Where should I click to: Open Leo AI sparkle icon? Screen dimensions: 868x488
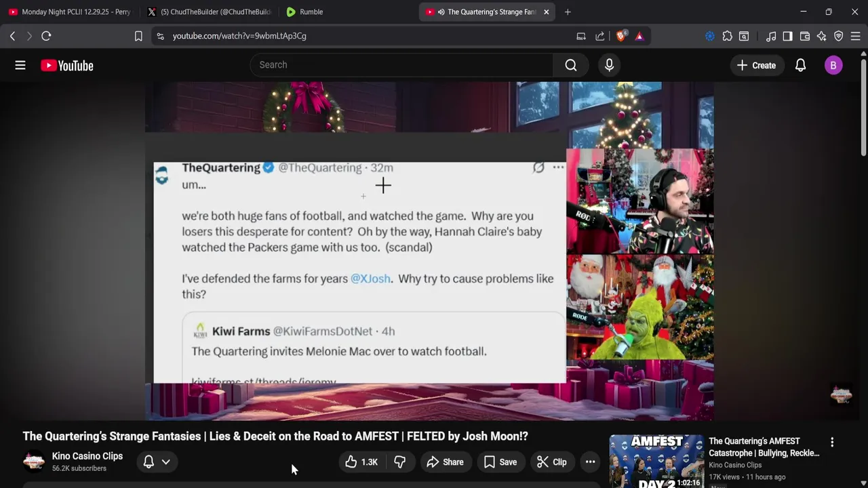click(x=822, y=36)
